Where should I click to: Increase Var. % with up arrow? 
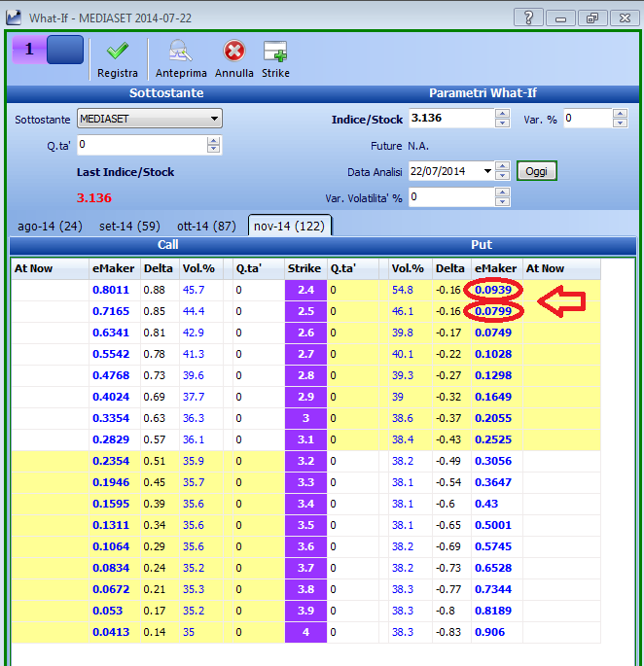pyautogui.click(x=621, y=114)
